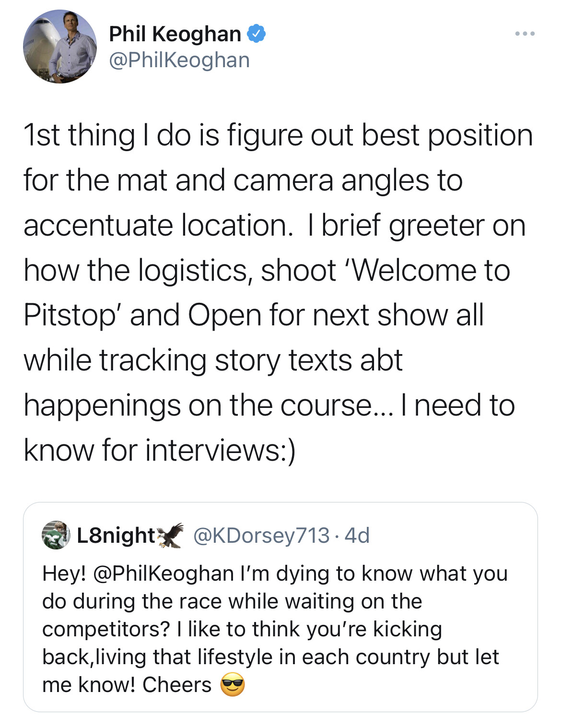561x728 pixels.
Task: Open the L8night display name
Action: point(116,535)
